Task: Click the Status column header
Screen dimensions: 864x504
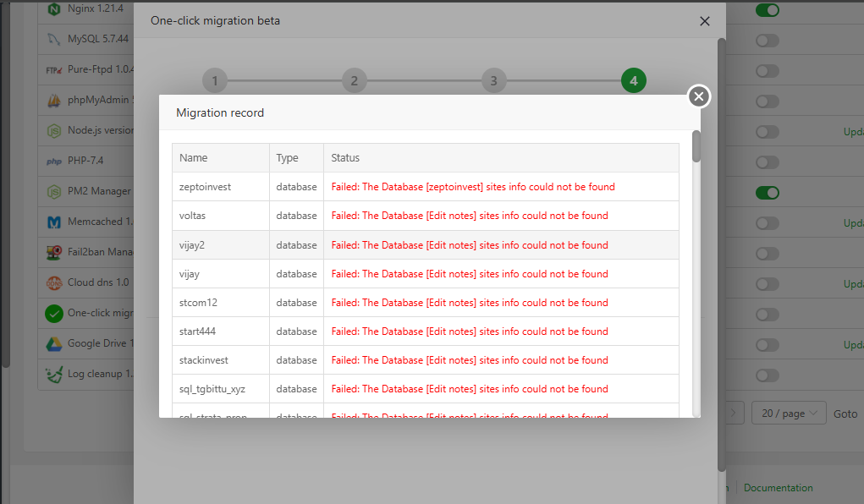Action: click(x=345, y=158)
